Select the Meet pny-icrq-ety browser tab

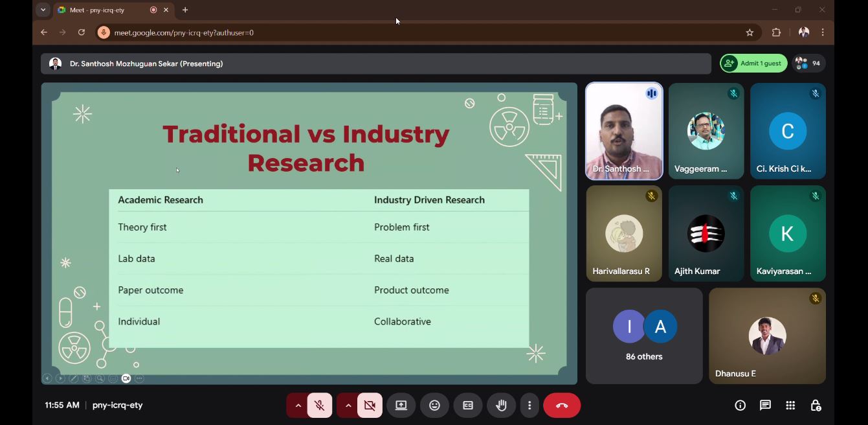[104, 10]
